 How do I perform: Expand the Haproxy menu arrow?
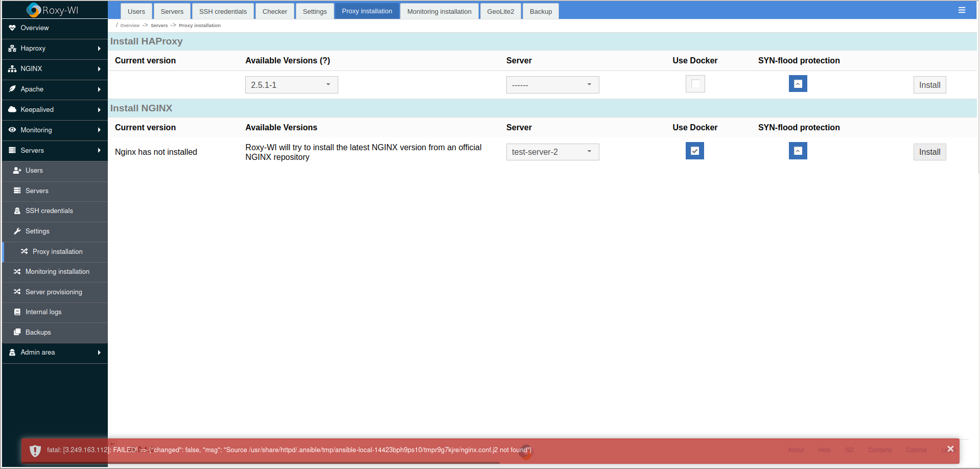pos(99,49)
